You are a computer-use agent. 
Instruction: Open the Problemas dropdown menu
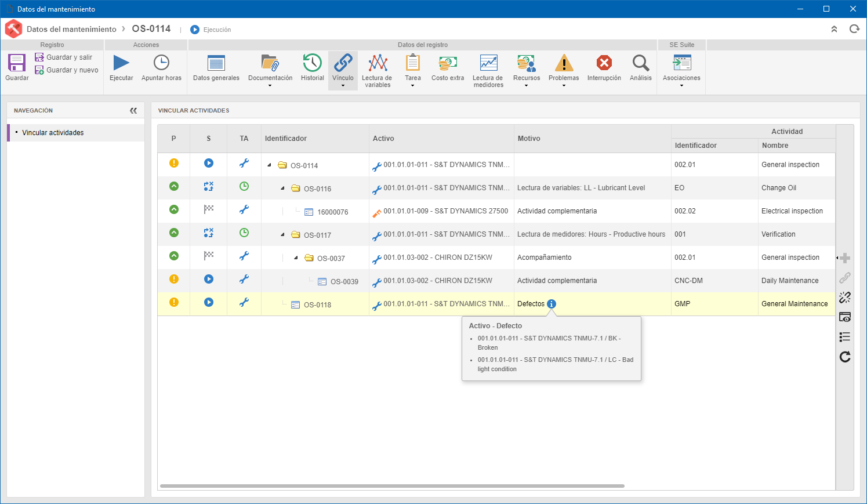tap(564, 86)
